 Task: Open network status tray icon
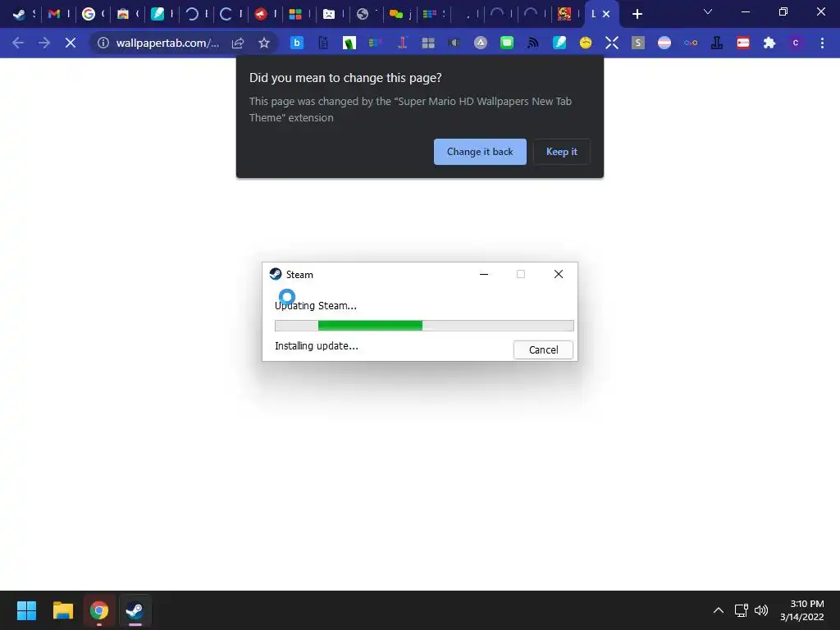(x=742, y=610)
